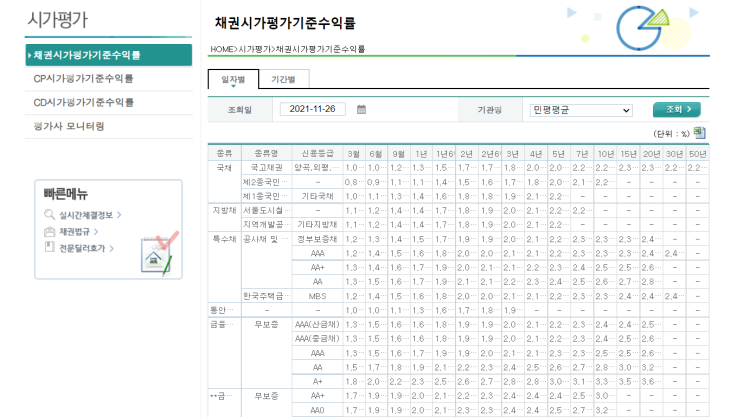Click the magnifier icon beside 실시간체결정보
Screen dimensions: 743x417
pyautogui.click(x=49, y=215)
